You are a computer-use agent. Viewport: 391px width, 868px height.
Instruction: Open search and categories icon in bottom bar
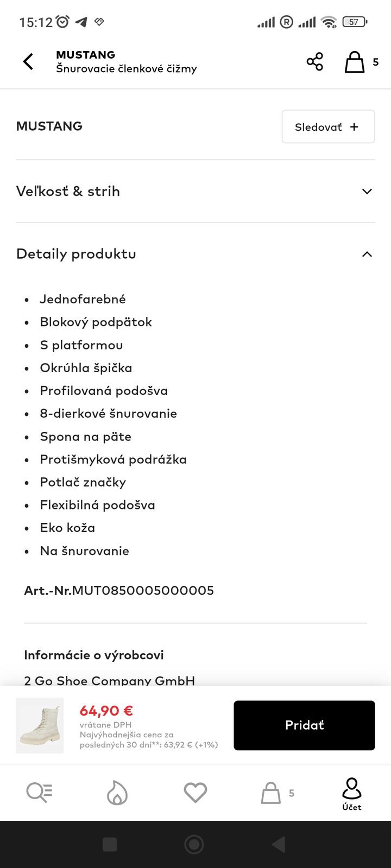coord(39,793)
